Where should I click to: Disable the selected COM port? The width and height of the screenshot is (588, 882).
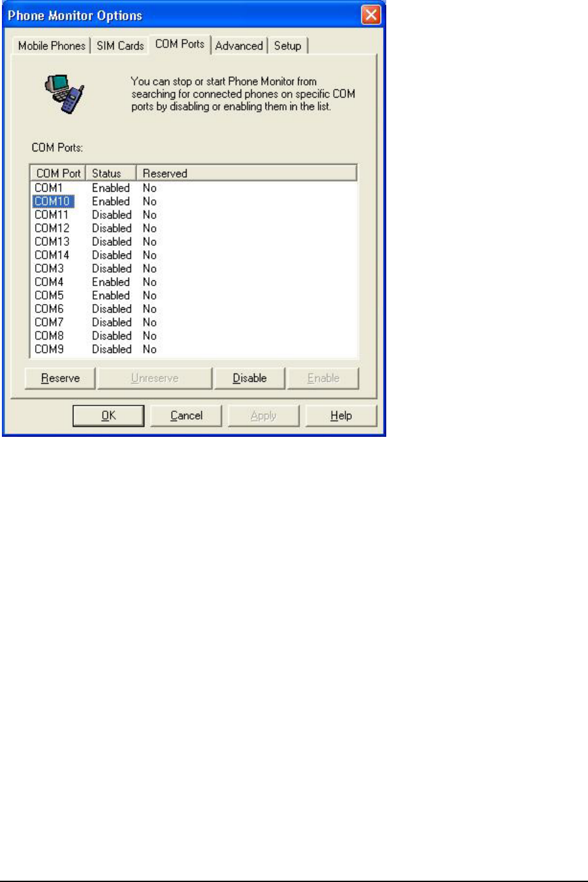tap(250, 378)
